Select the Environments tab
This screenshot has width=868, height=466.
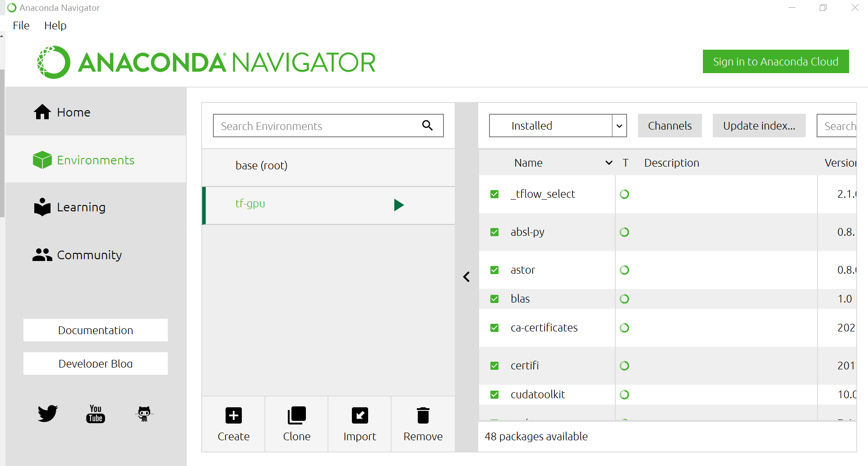(96, 160)
